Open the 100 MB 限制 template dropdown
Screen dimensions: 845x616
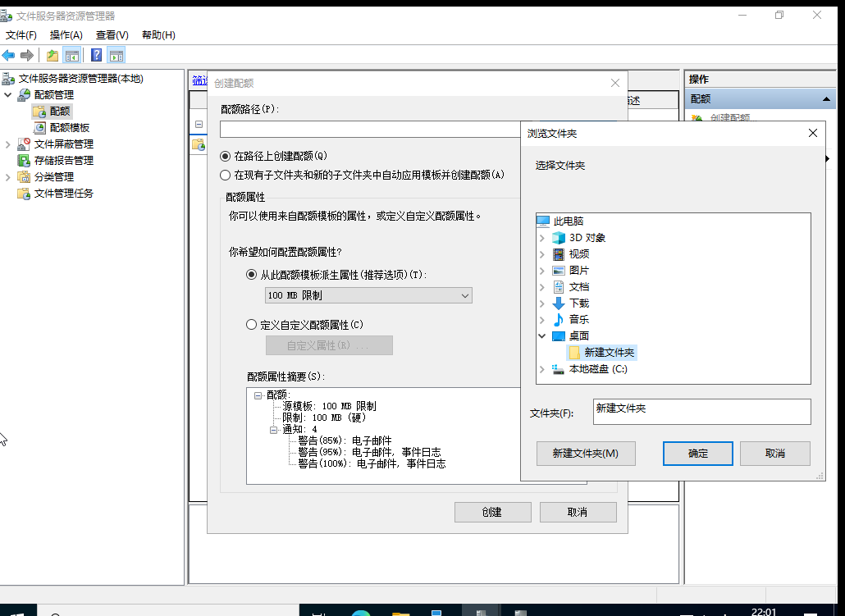coord(368,295)
